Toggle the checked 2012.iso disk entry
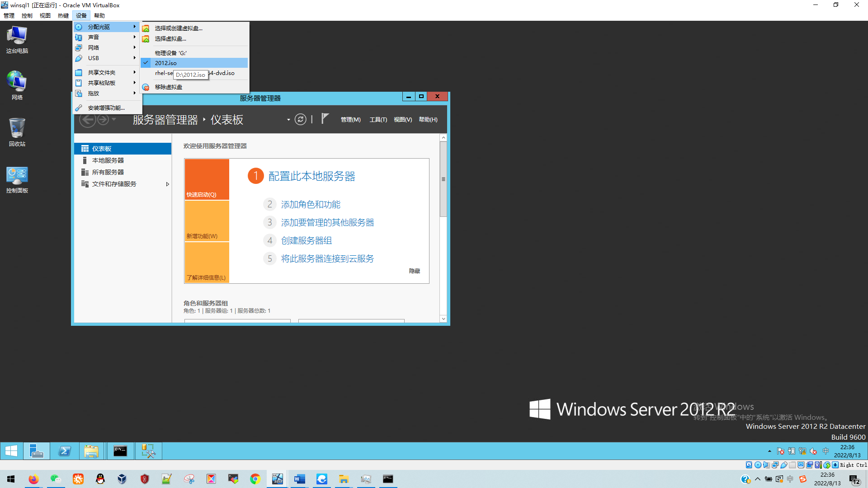This screenshot has width=868, height=488. pyautogui.click(x=194, y=63)
